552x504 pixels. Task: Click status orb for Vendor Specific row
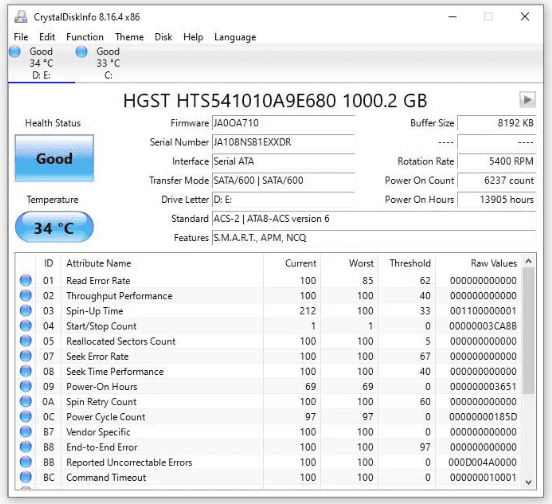tap(26, 432)
